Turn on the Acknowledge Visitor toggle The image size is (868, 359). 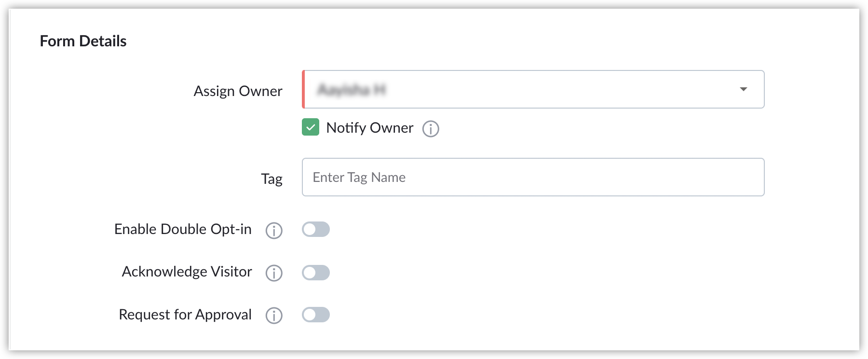click(x=316, y=273)
